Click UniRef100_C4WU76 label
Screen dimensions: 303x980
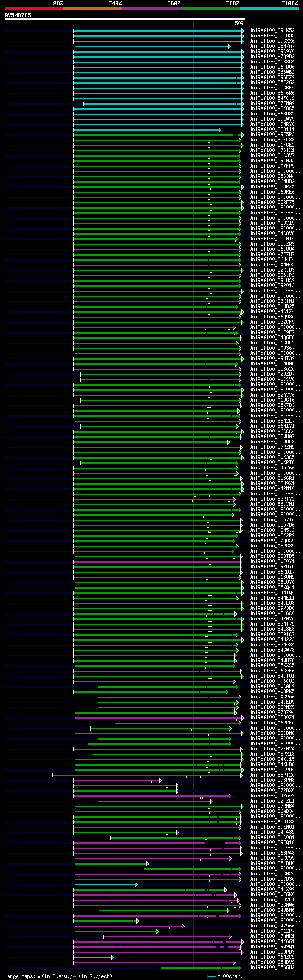pyautogui.click(x=272, y=660)
